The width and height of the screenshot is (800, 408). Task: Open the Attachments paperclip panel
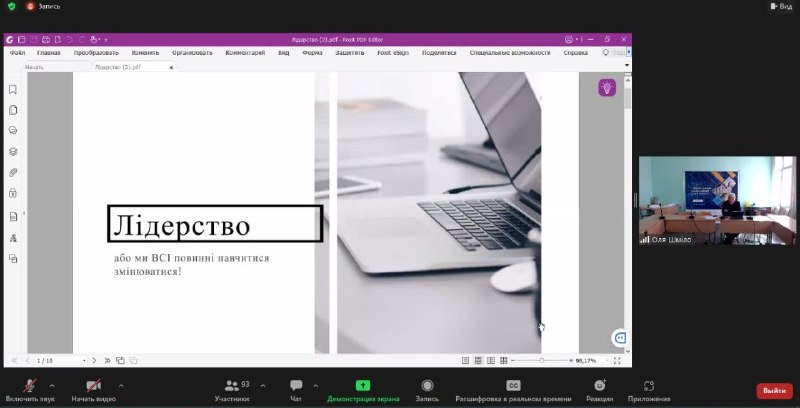coord(13,172)
